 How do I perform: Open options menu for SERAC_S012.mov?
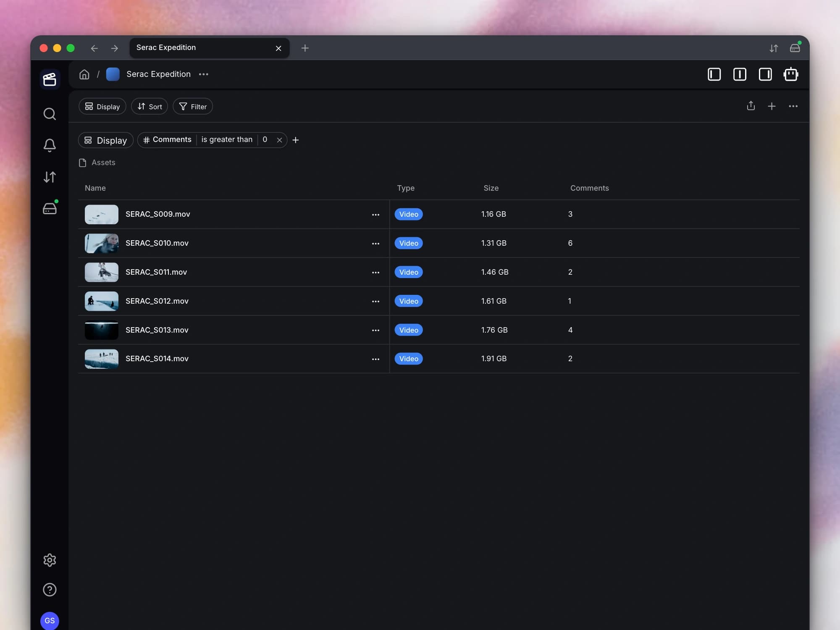(375, 302)
